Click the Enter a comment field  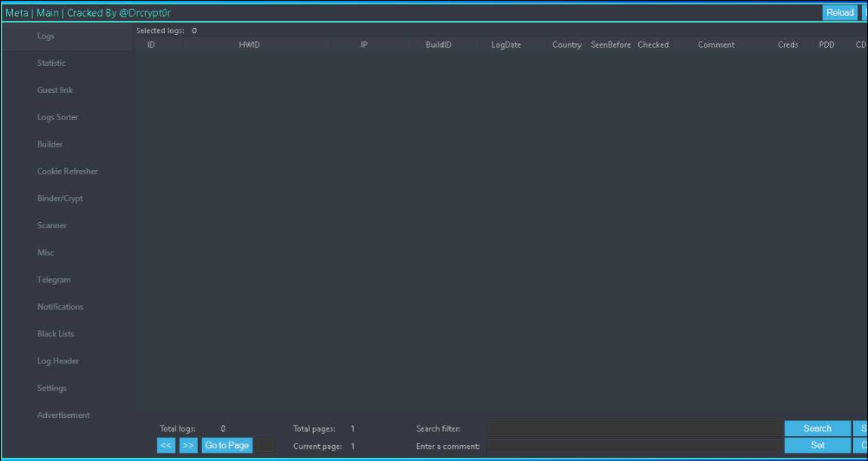(635, 446)
